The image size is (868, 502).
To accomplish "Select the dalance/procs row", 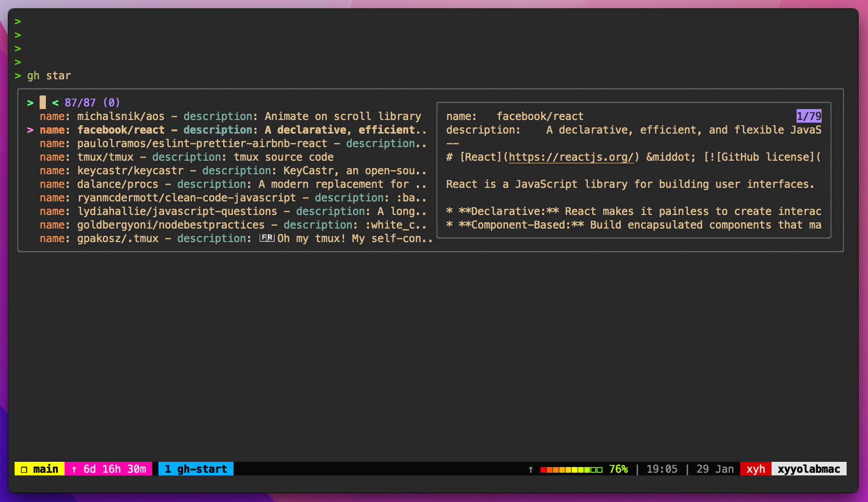I will tap(233, 184).
